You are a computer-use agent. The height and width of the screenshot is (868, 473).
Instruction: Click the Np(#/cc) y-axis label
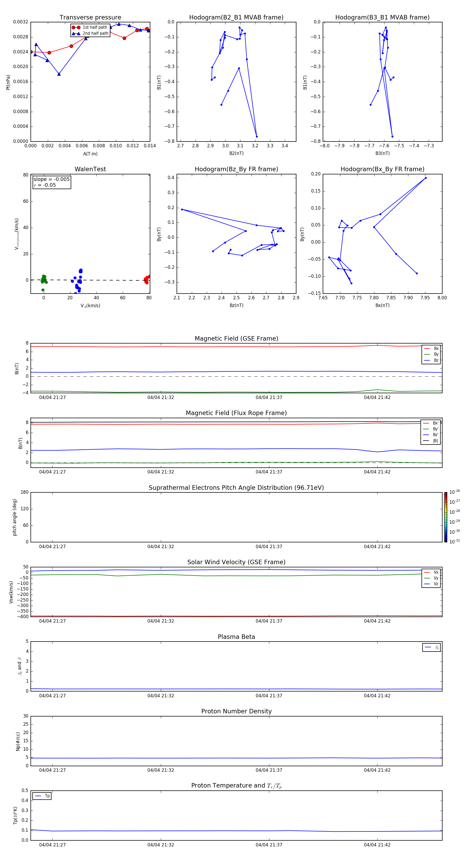[18, 741]
